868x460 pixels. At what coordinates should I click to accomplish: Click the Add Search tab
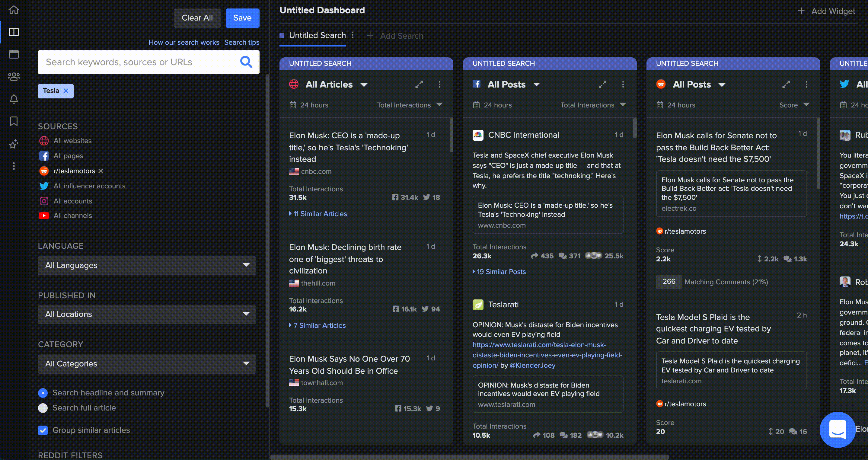(395, 36)
